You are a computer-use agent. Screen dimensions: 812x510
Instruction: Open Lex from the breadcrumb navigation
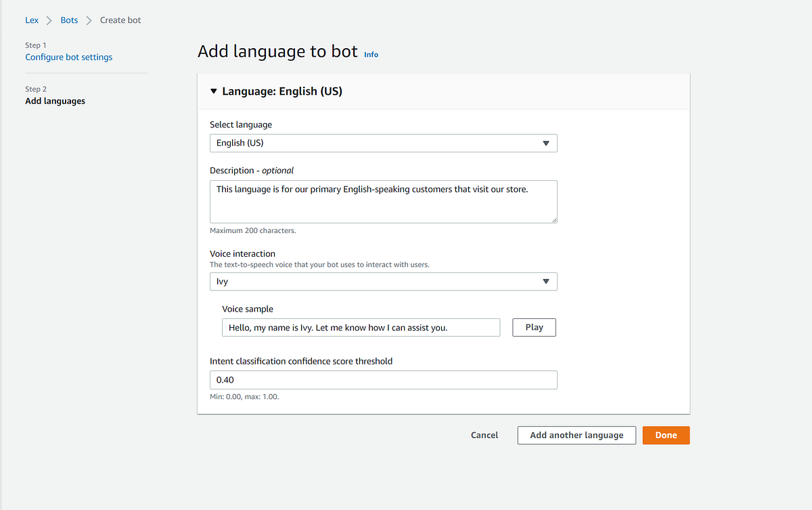point(31,20)
